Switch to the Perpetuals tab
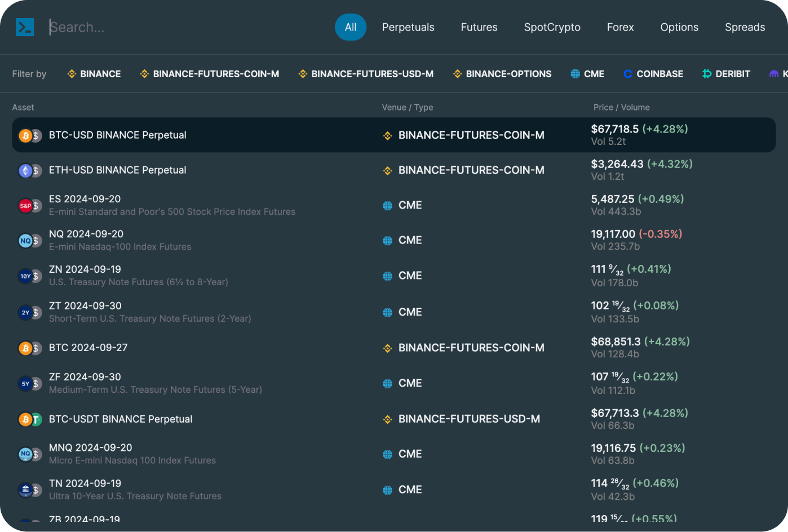 click(x=408, y=27)
